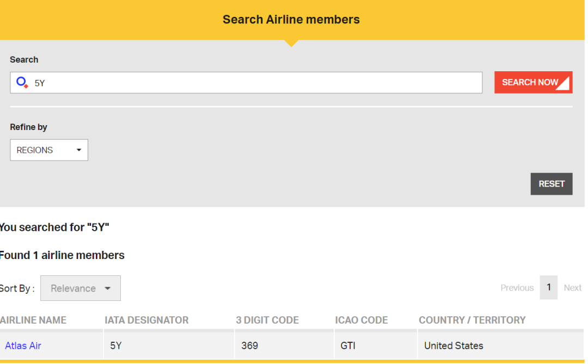The image size is (588, 364).
Task: Click the Country / Territory column header
Action: pos(472,320)
